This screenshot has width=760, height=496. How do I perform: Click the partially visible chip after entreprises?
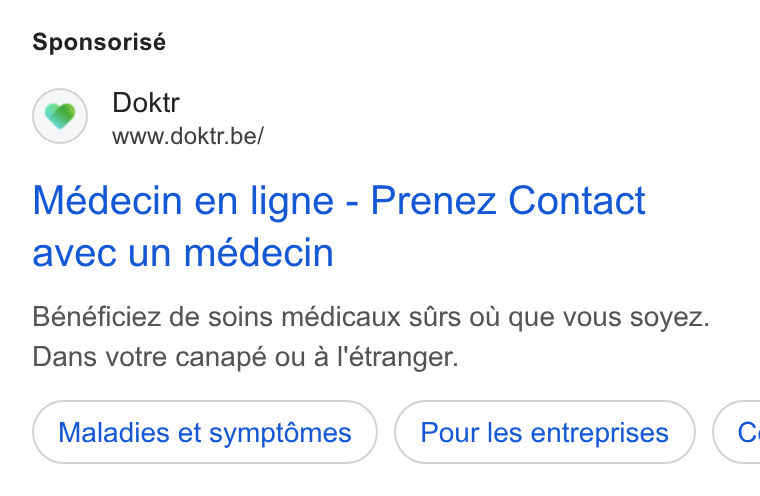737,432
